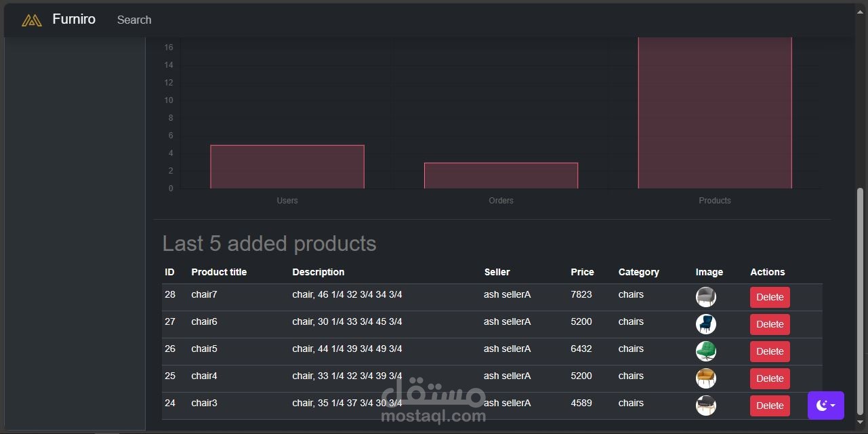Delete product chair4 with ID 25
The height and width of the screenshot is (434, 868).
point(770,378)
